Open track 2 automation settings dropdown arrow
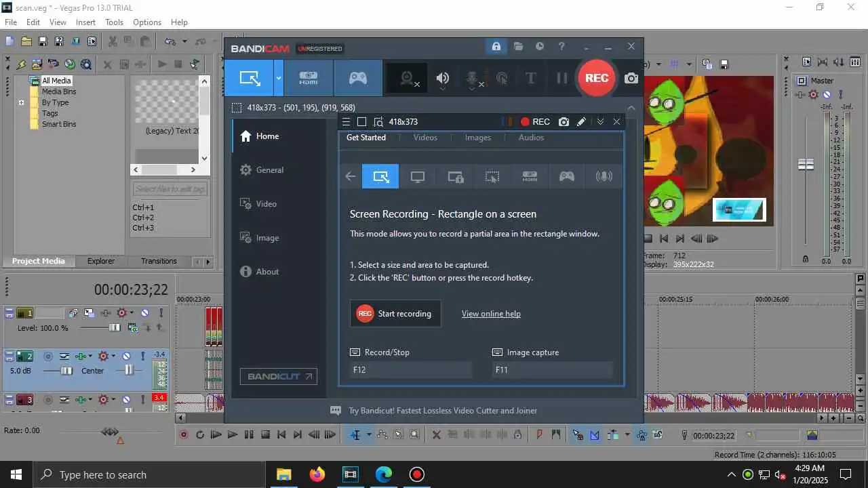The width and height of the screenshot is (868, 488). pos(113,356)
